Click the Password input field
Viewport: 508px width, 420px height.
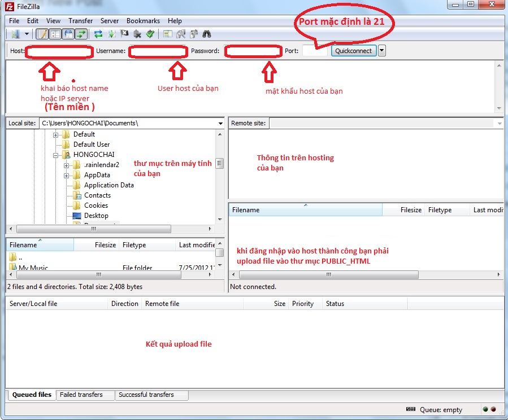pos(253,51)
